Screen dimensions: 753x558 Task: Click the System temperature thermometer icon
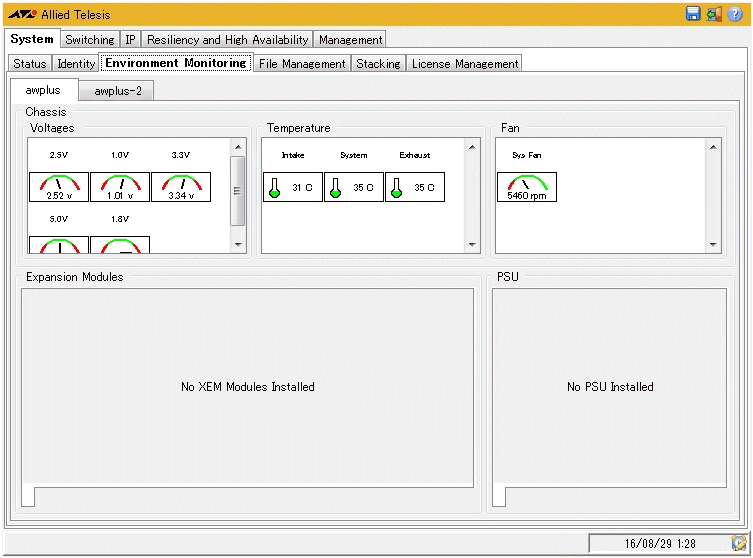pyautogui.click(x=335, y=187)
